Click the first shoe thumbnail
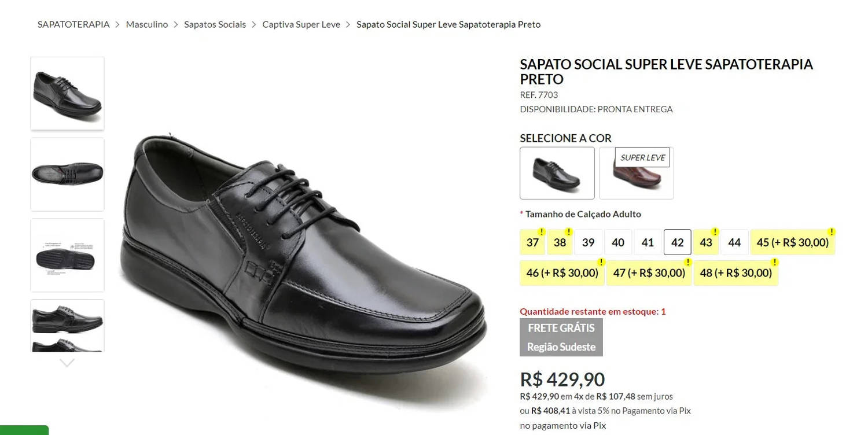868x435 pixels. pos(67,93)
